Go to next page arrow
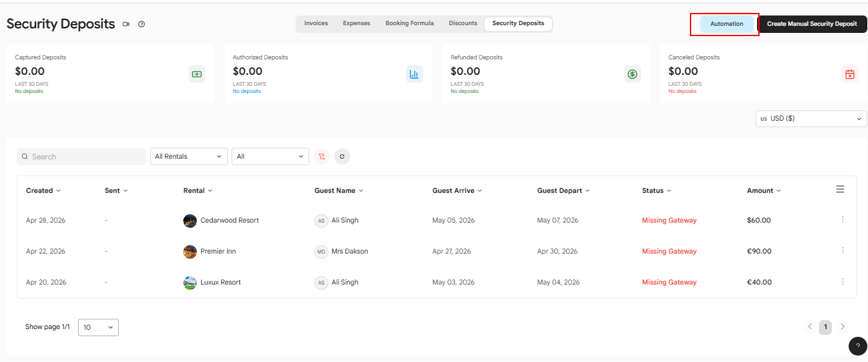 click(x=842, y=327)
